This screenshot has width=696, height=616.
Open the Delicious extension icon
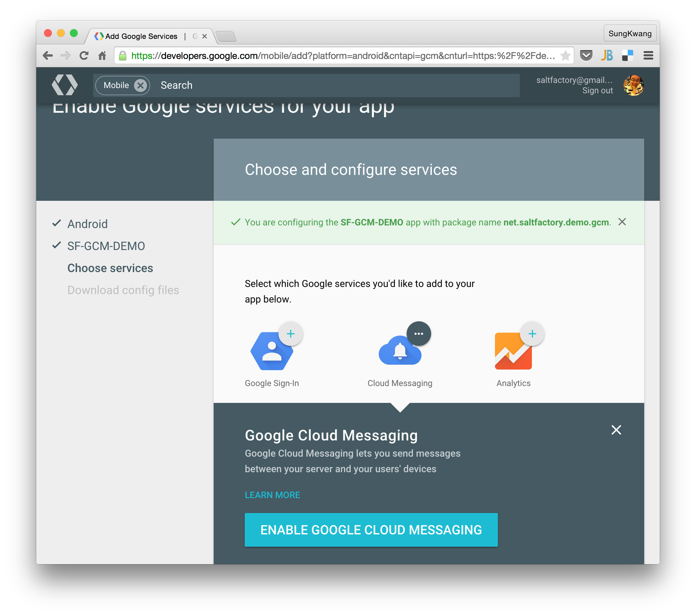click(x=627, y=55)
